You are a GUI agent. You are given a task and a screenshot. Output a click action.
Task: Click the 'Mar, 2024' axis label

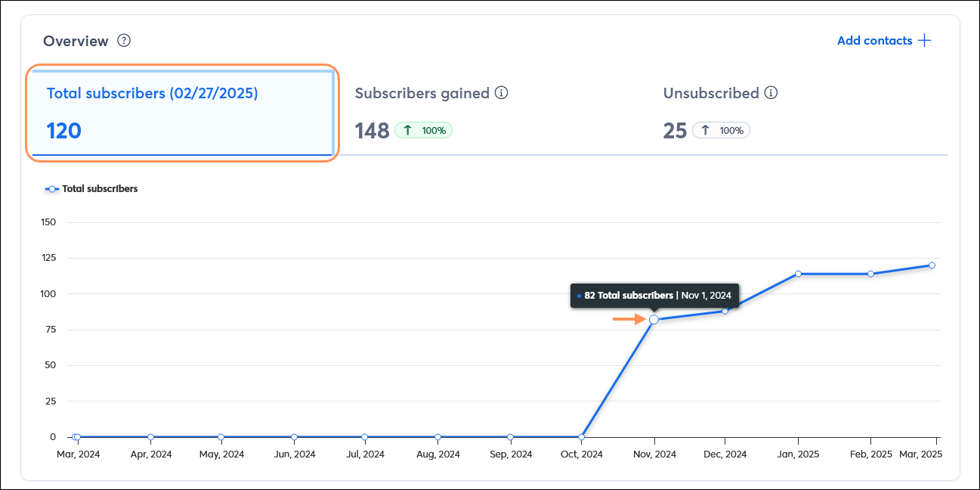click(79, 454)
